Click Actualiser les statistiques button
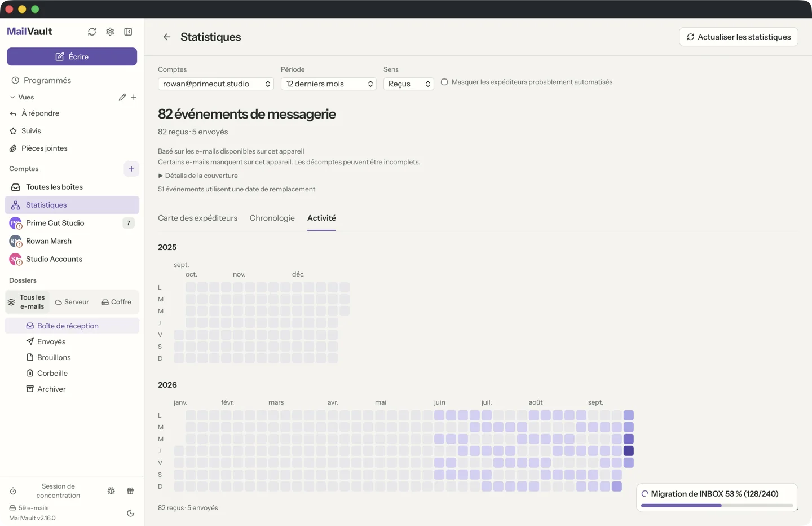Image resolution: width=812 pixels, height=526 pixels. point(739,37)
